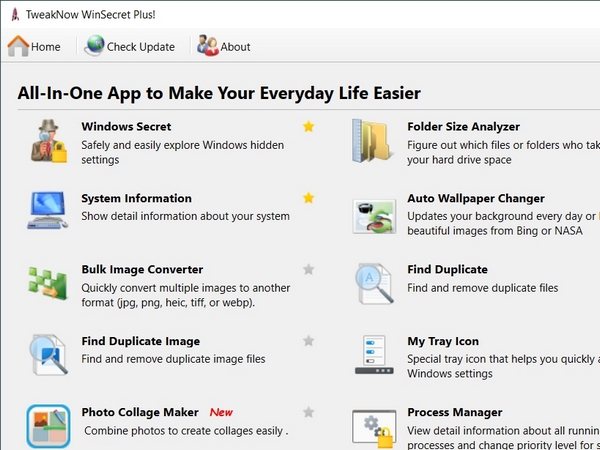The image size is (600, 450).
Task: Open the Photo Collage Maker title link
Action: pyautogui.click(x=140, y=412)
